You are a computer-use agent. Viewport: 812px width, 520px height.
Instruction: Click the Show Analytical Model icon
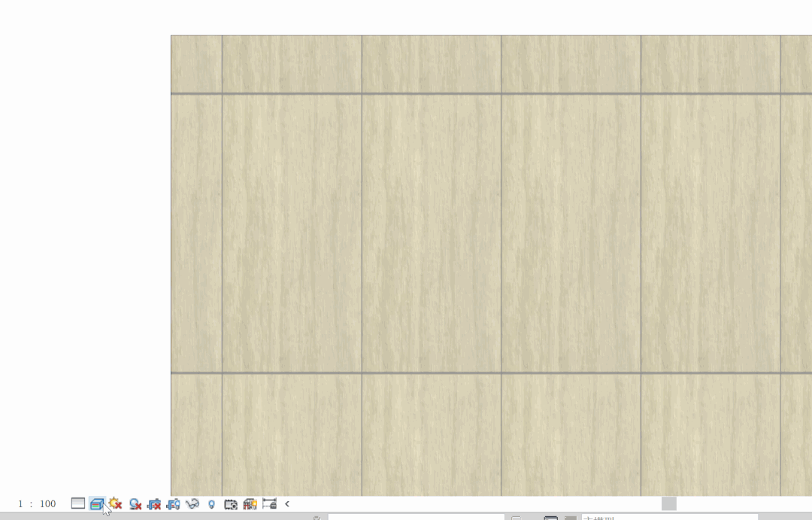click(x=250, y=503)
